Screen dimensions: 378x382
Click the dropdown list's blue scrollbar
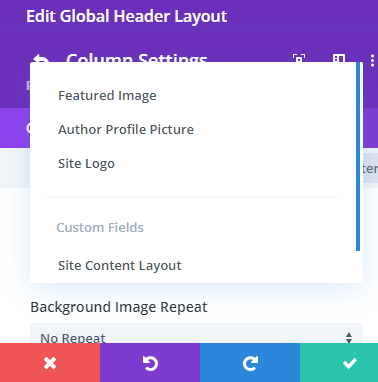coord(358,156)
